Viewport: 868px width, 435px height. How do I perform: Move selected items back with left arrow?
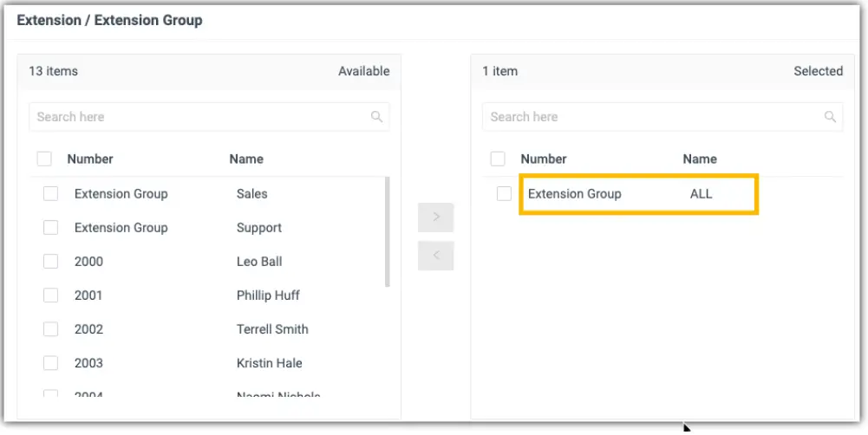(435, 256)
